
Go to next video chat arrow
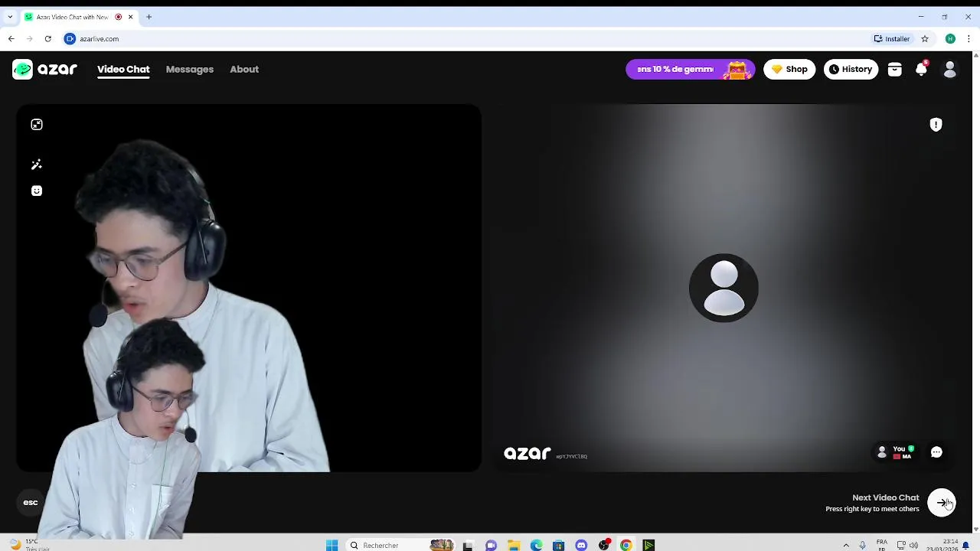tap(942, 503)
